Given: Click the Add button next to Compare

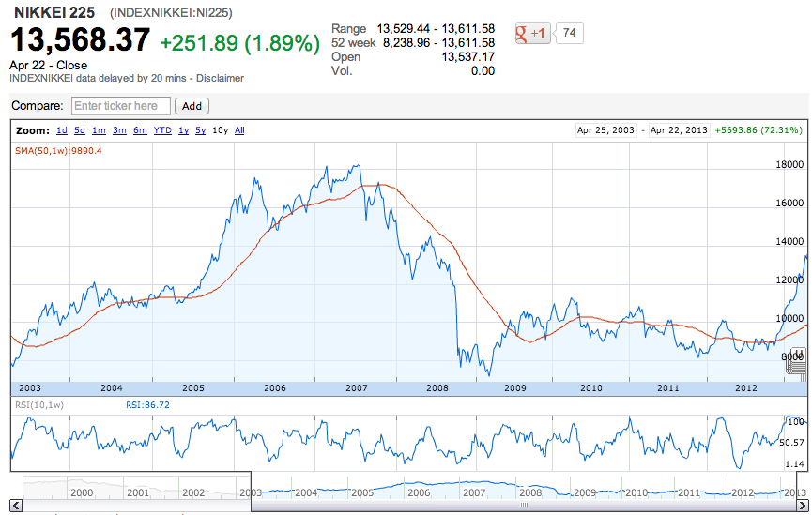Looking at the screenshot, I should click(192, 106).
